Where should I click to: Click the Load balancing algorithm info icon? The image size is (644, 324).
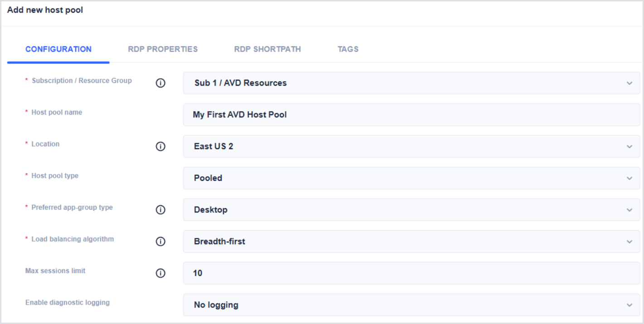[160, 242]
